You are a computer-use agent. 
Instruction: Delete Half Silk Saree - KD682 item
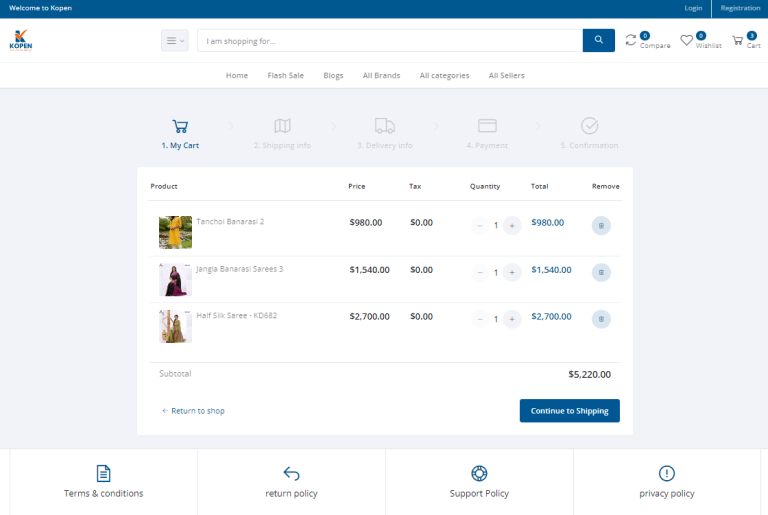pyautogui.click(x=601, y=319)
